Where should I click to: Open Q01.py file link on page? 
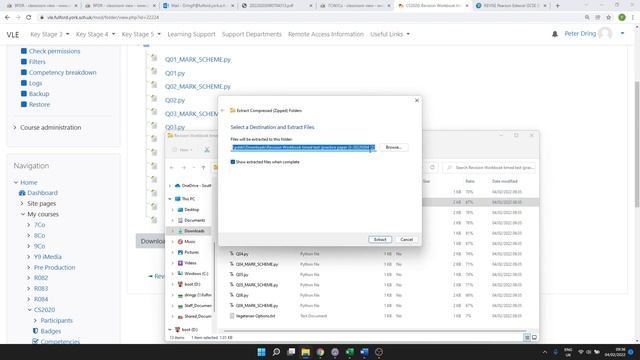(x=175, y=73)
